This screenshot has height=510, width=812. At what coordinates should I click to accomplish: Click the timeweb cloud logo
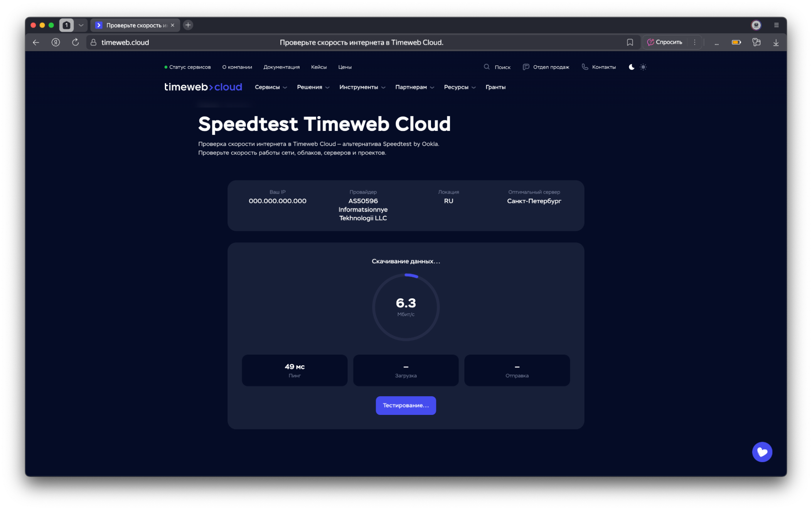click(x=203, y=87)
